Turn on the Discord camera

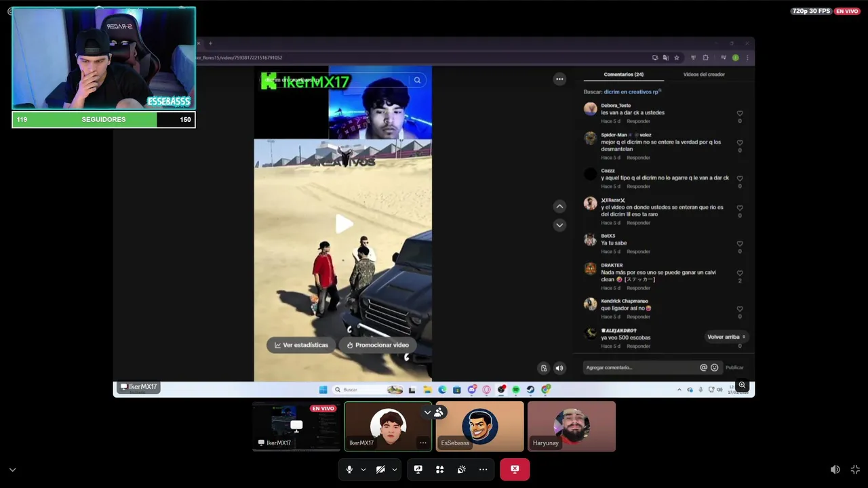pos(380,469)
